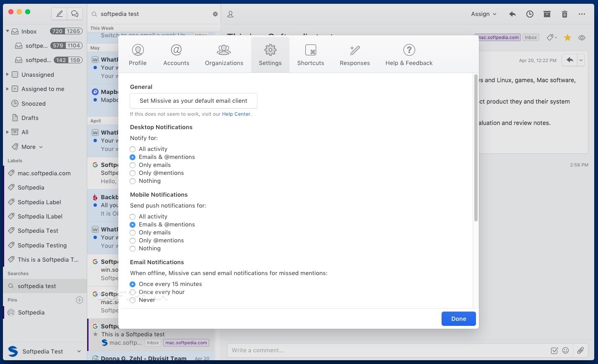The width and height of the screenshot is (598, 364).
Task: Archive the conversation
Action: (547, 14)
